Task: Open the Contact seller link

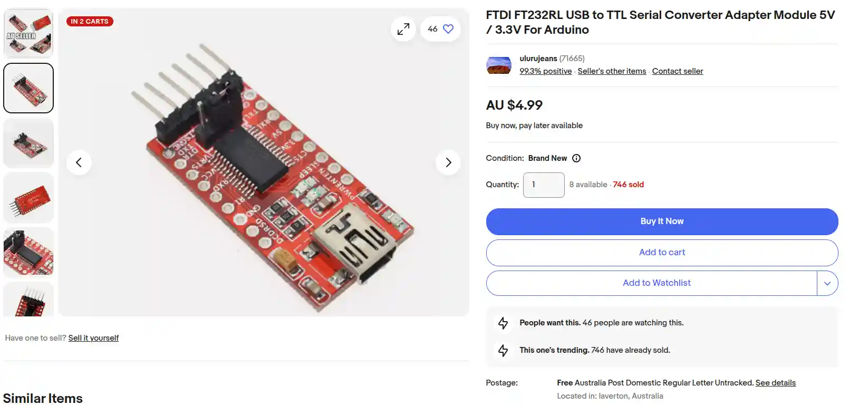Action: pyautogui.click(x=678, y=71)
